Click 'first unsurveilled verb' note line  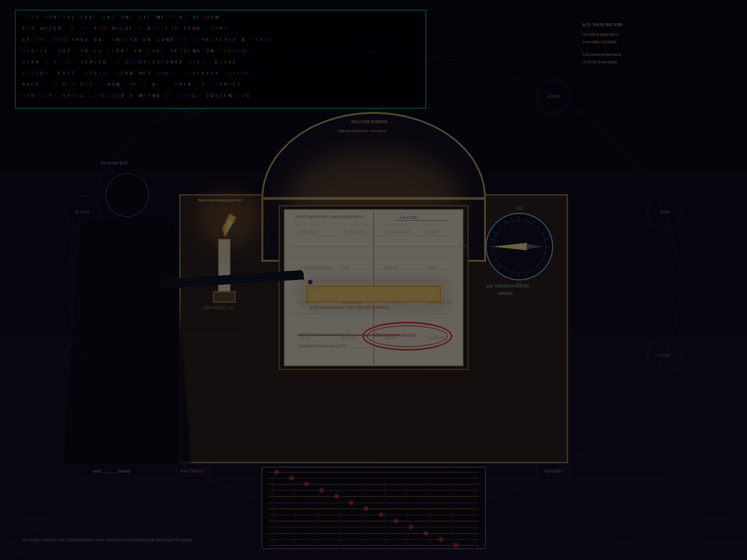(602, 55)
